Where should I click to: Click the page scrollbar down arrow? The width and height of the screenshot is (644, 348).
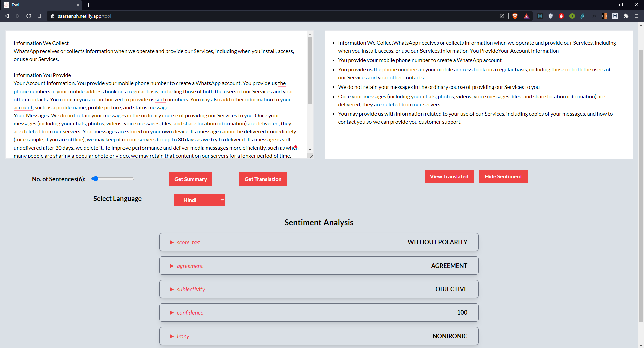[x=641, y=345]
